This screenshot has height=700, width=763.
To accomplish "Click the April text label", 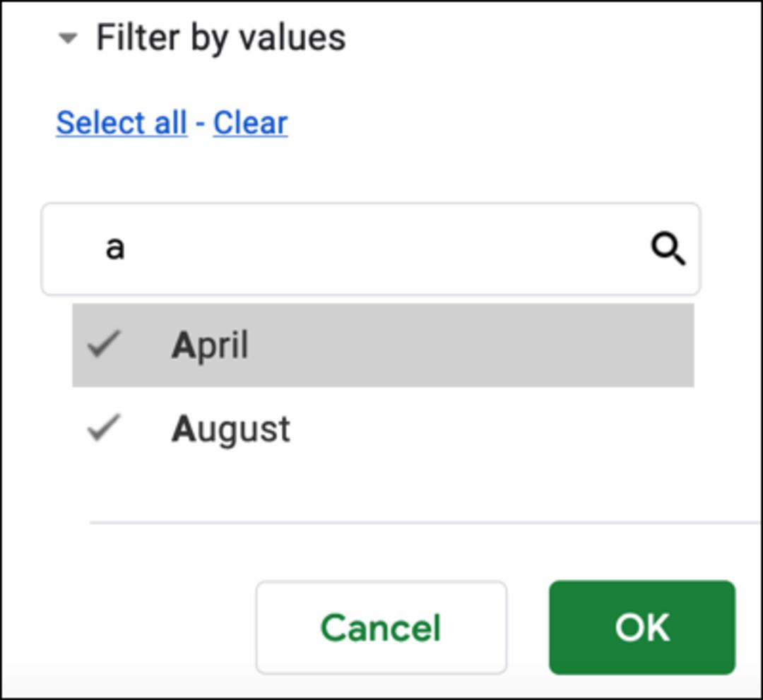I will (x=210, y=345).
